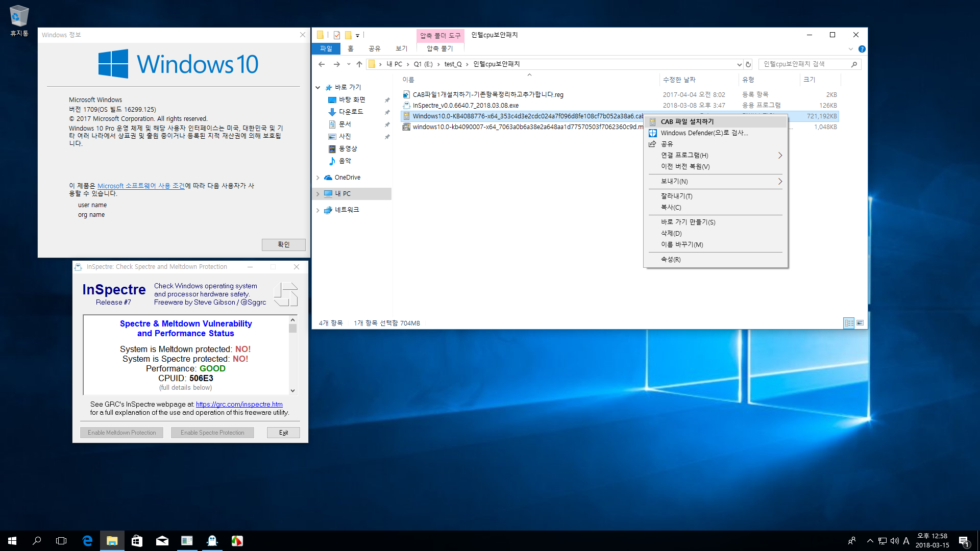Open 바탕 화면 in quick access sidebar
The height and width of the screenshot is (551, 980).
352,99
